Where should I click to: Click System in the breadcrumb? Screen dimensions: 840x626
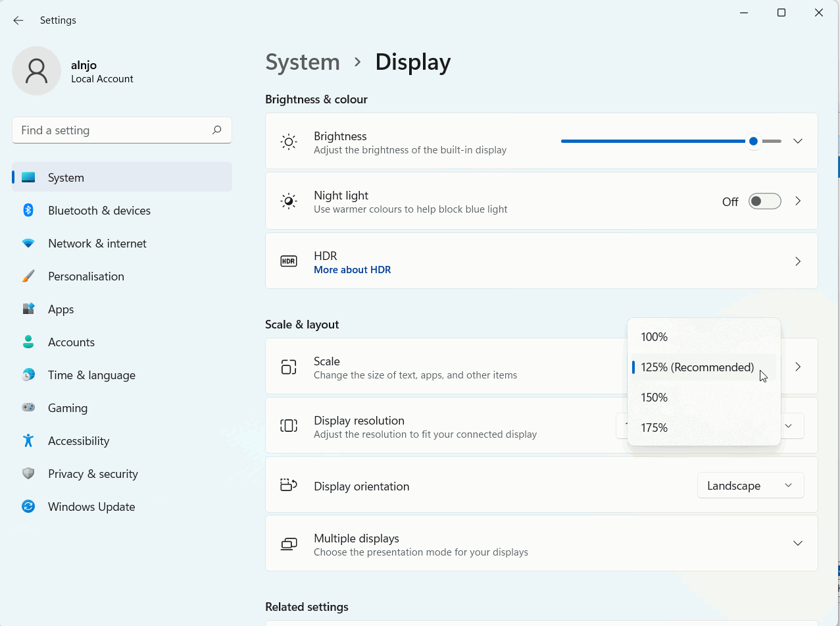point(303,62)
